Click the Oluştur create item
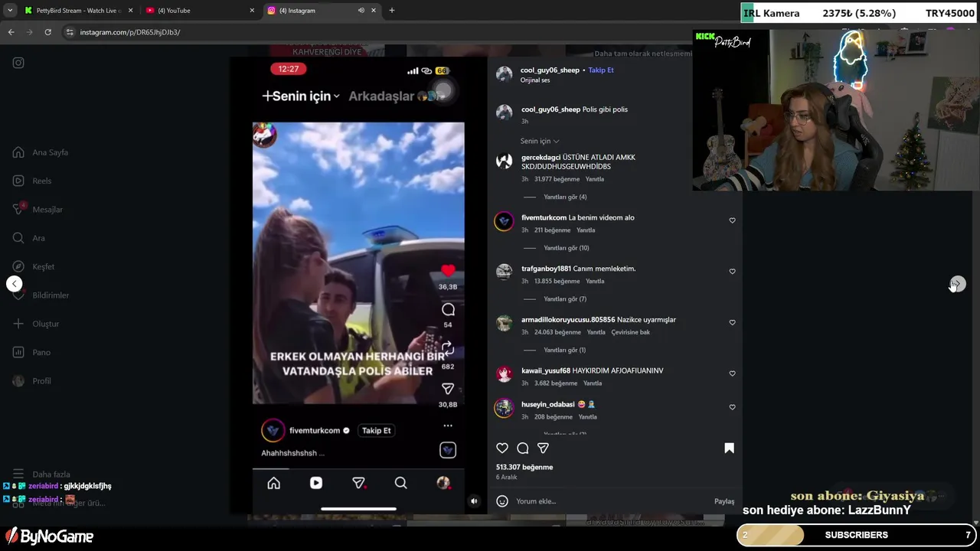The width and height of the screenshot is (980, 551). [36, 324]
